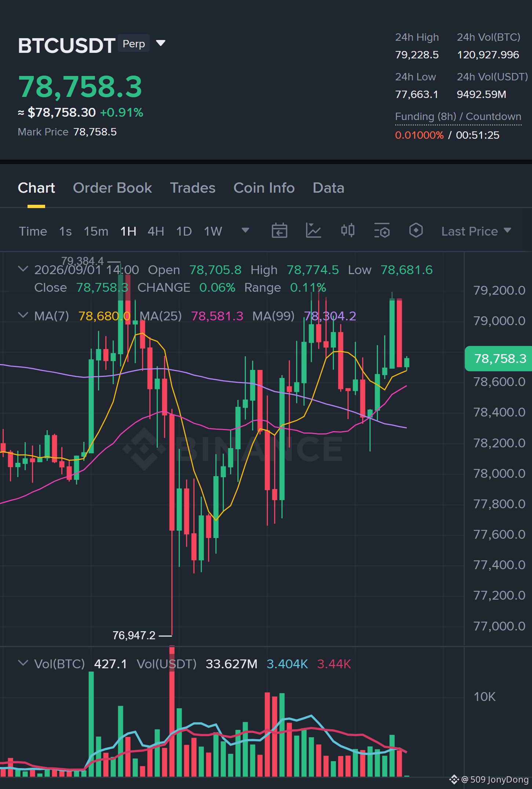Switch to the Trades tab
This screenshot has width=532, height=789.
[x=193, y=188]
